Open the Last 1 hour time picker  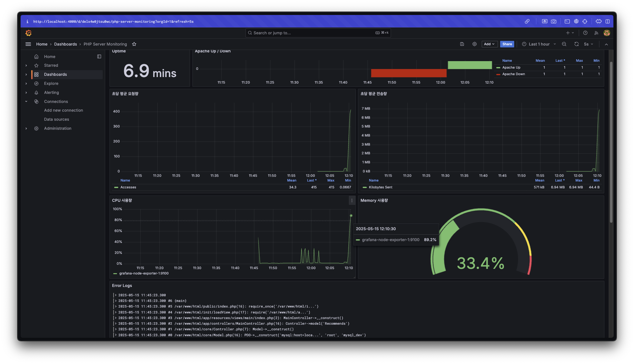(539, 44)
